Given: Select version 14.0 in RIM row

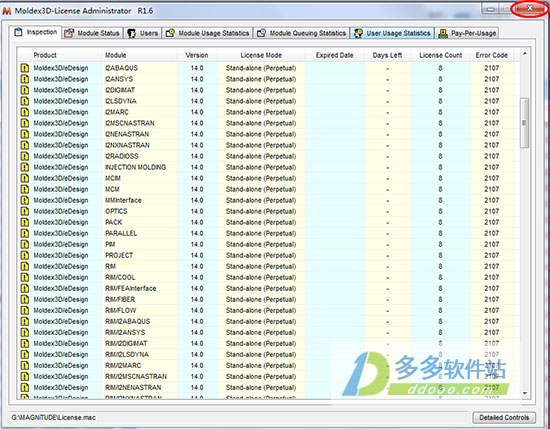Looking at the screenshot, I should point(197,266).
